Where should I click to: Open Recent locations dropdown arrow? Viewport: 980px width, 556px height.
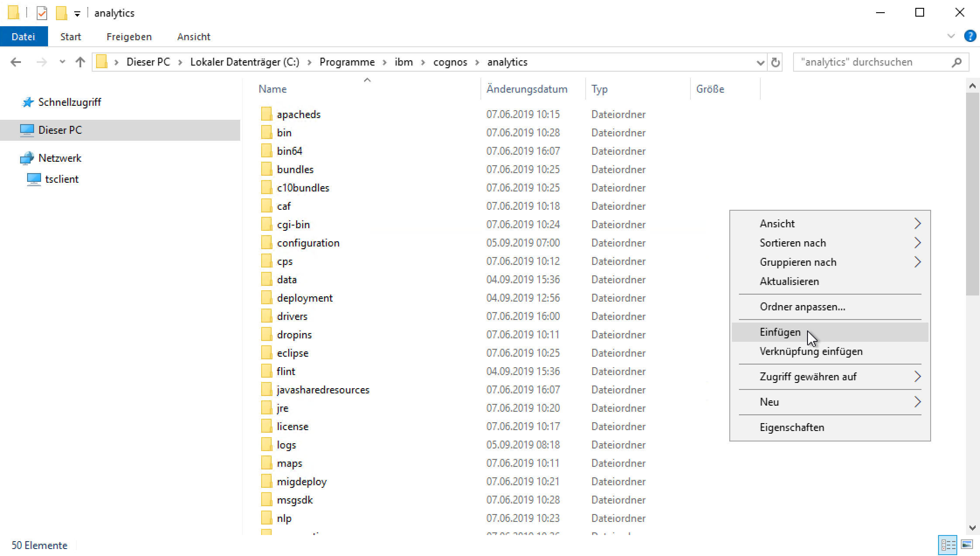62,62
